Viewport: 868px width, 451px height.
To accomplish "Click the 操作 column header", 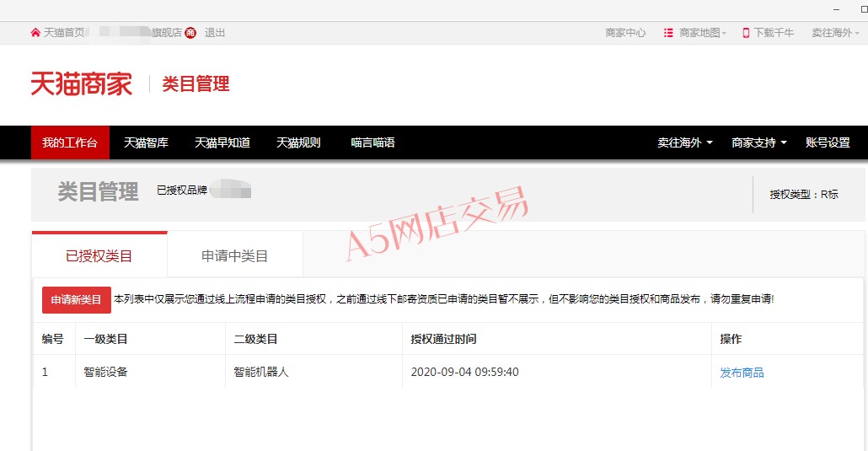I will click(731, 339).
